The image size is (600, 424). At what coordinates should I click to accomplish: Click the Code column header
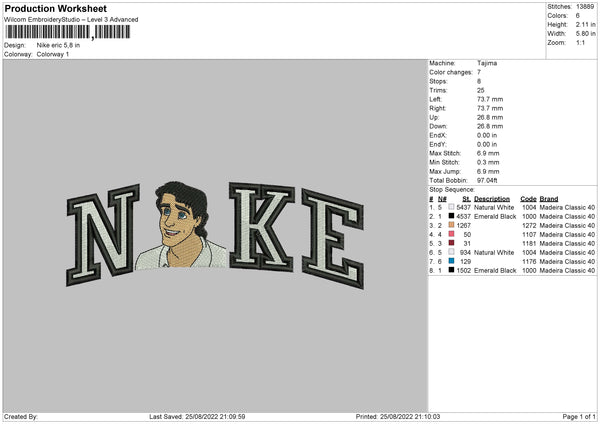tap(528, 199)
